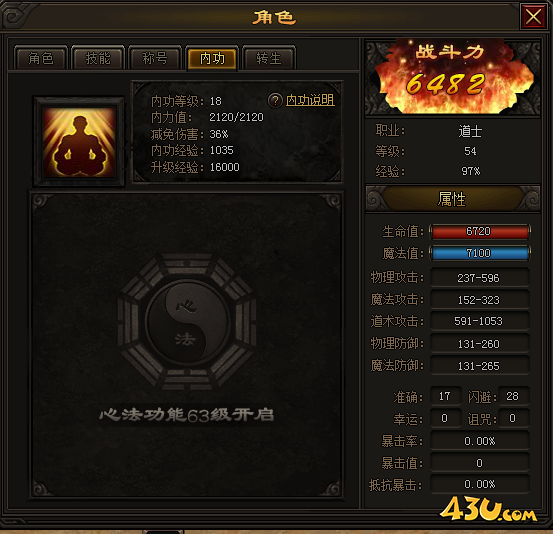Select the 内功 inner power tab
This screenshot has width=553, height=534.
[x=212, y=58]
